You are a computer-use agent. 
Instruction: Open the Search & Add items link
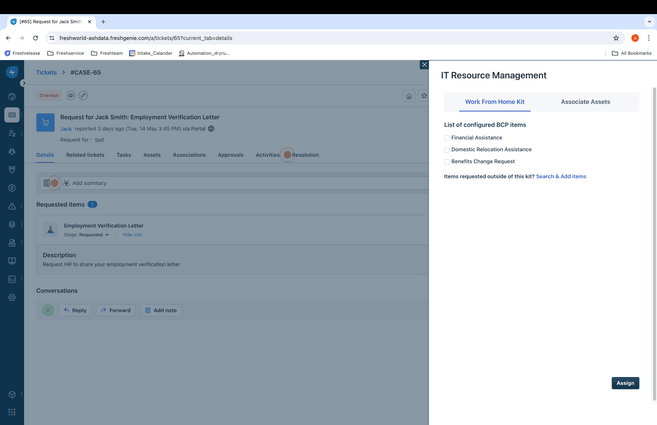point(561,176)
